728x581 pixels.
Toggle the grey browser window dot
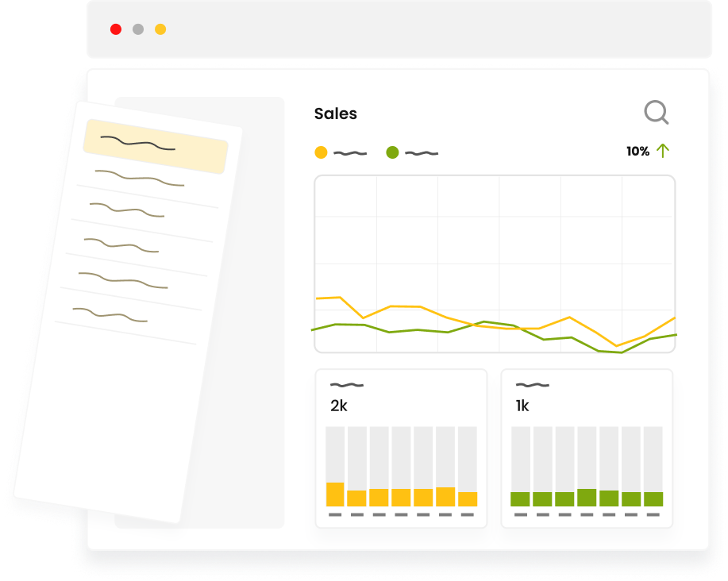[x=138, y=29]
